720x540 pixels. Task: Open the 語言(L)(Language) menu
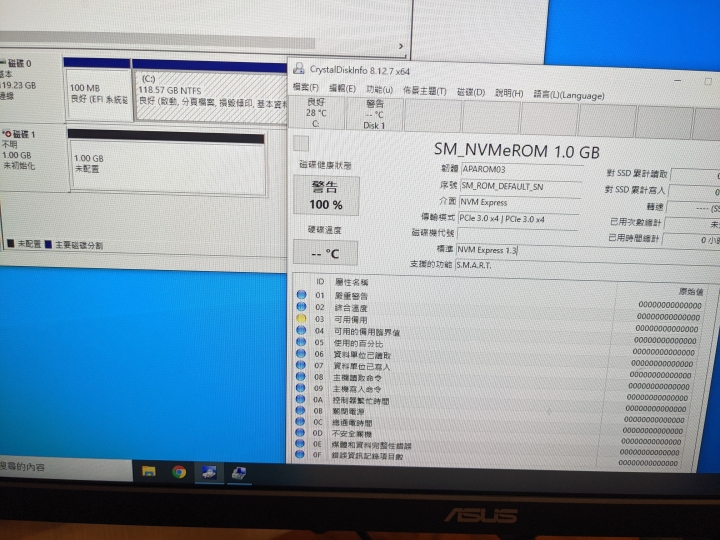568,95
